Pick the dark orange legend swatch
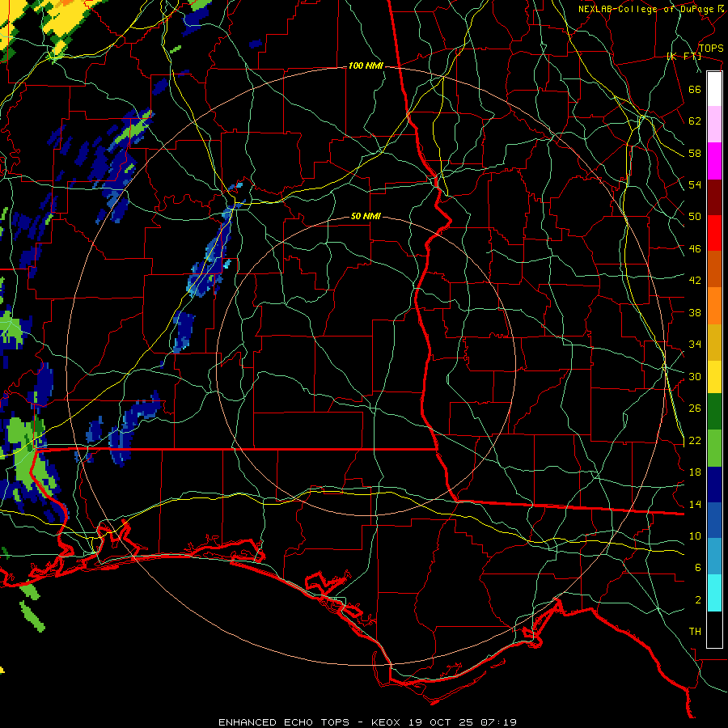 point(714,269)
